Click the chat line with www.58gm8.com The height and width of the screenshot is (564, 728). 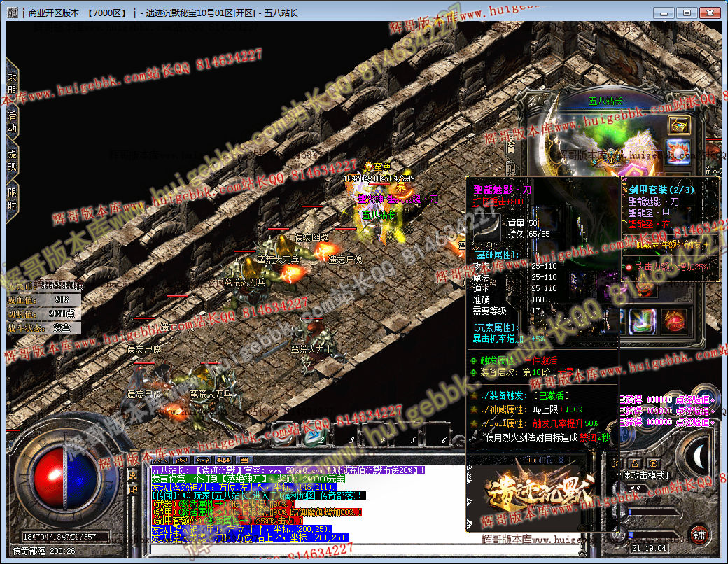coord(288,470)
